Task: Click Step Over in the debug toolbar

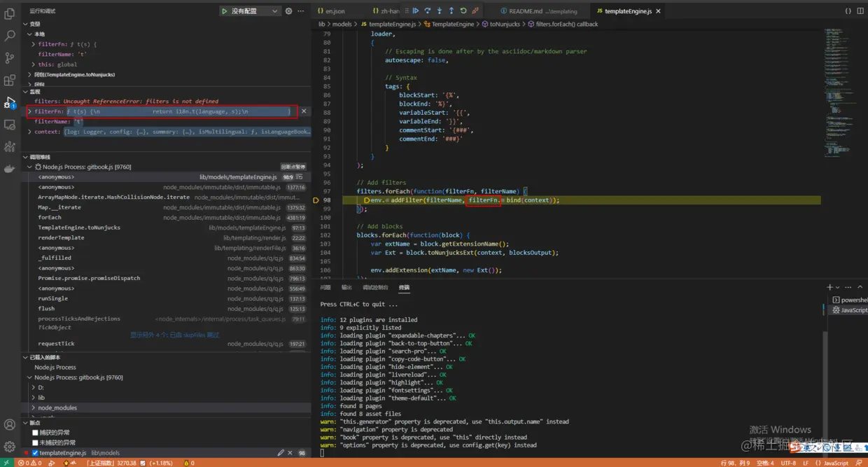Action: point(427,11)
